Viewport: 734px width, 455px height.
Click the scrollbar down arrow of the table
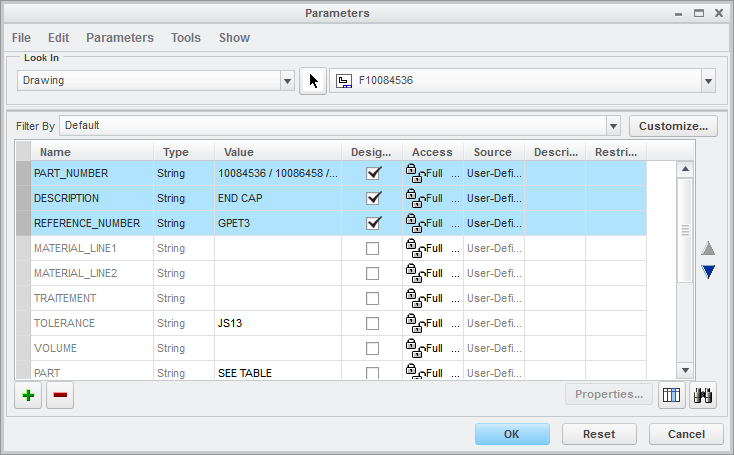(685, 370)
